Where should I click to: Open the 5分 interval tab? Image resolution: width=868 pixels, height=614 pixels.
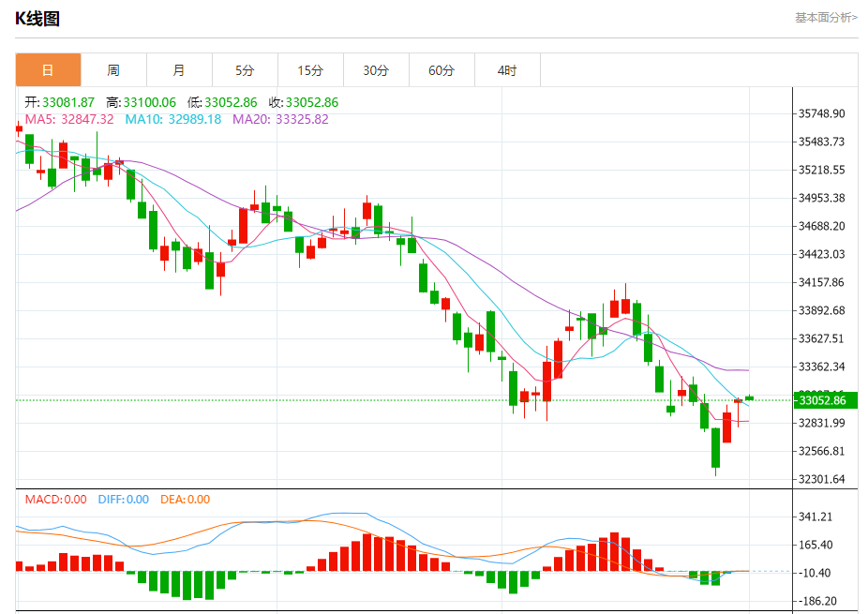[x=245, y=69]
